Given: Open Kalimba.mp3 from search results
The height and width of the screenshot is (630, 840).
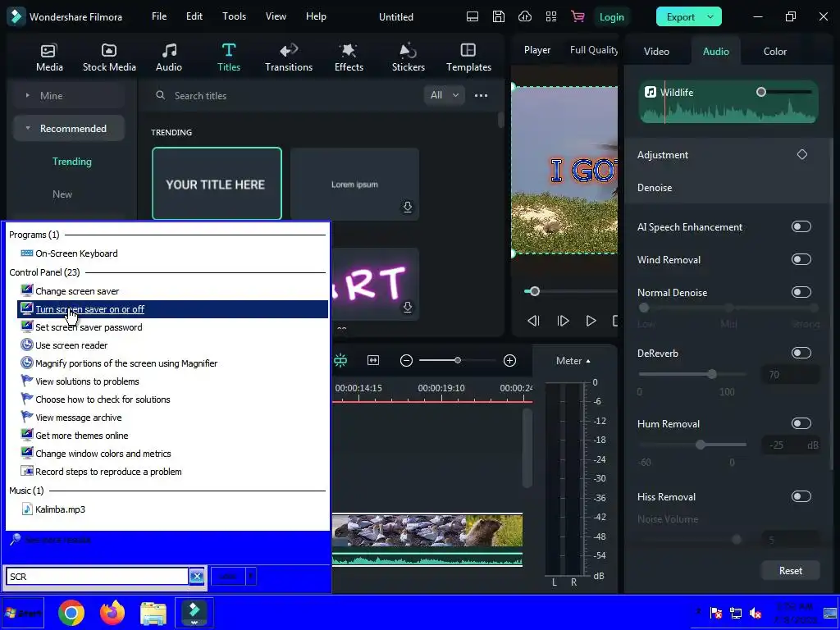Looking at the screenshot, I should (x=60, y=509).
